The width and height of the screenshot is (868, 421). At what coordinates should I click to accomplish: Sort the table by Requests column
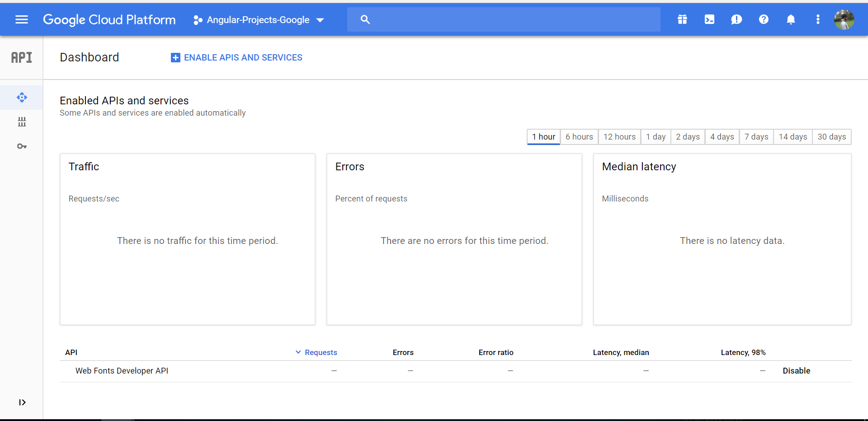coord(321,352)
